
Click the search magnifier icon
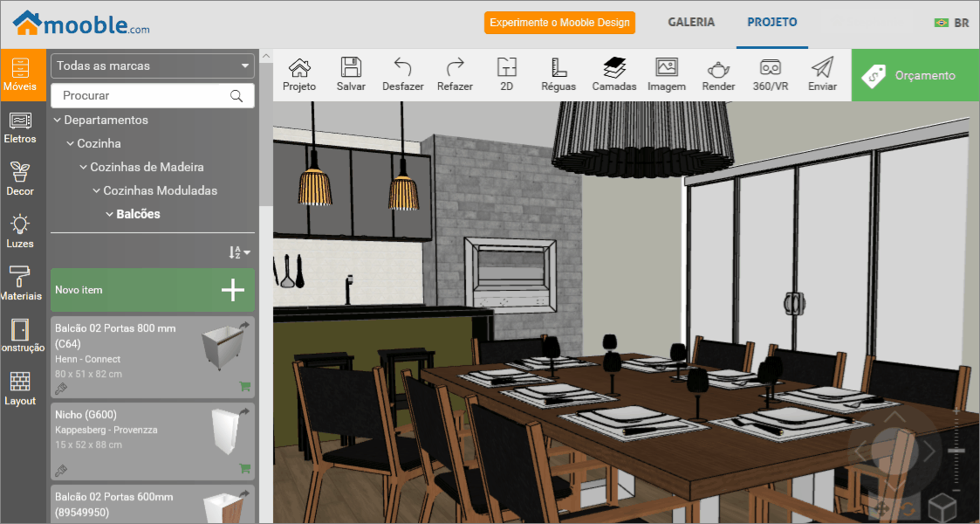236,96
